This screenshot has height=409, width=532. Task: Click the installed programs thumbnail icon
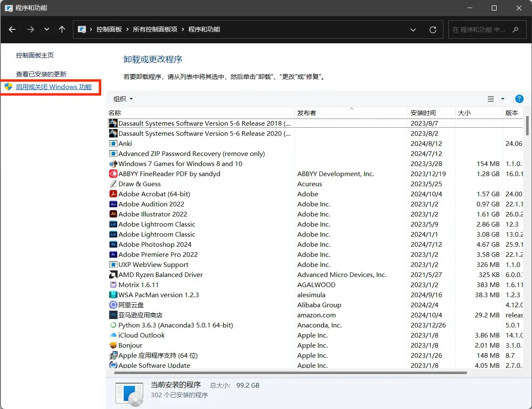click(130, 394)
